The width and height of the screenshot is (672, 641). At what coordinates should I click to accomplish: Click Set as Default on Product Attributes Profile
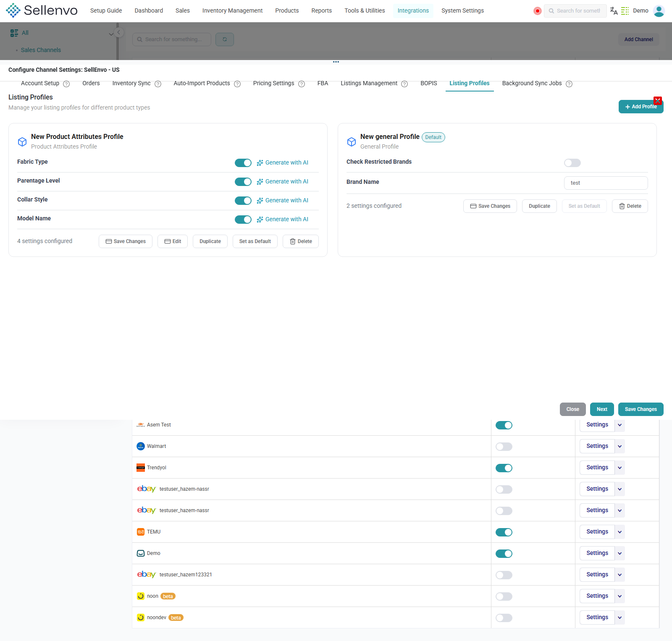[255, 241]
